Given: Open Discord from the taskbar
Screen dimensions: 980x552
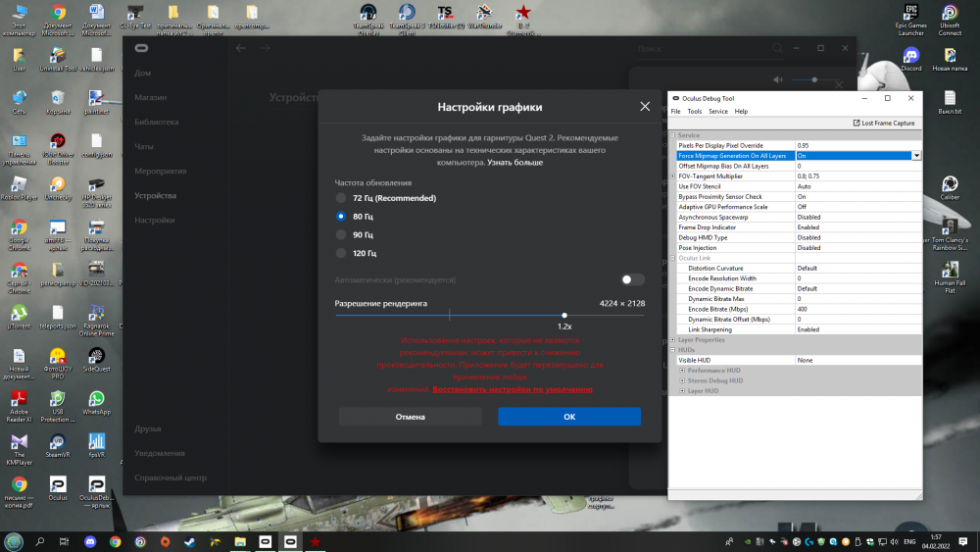Looking at the screenshot, I should [90, 541].
